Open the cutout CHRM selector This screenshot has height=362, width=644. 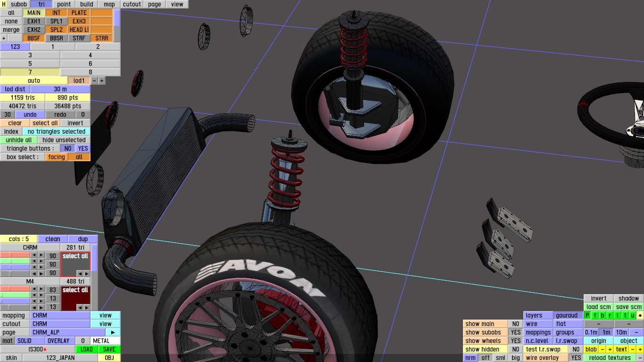[x=60, y=324]
